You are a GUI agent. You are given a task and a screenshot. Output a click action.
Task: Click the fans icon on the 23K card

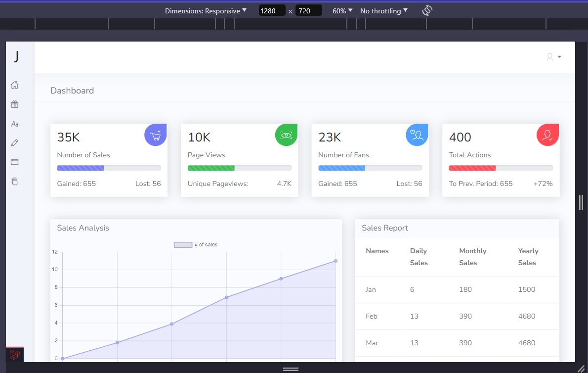coord(417,135)
